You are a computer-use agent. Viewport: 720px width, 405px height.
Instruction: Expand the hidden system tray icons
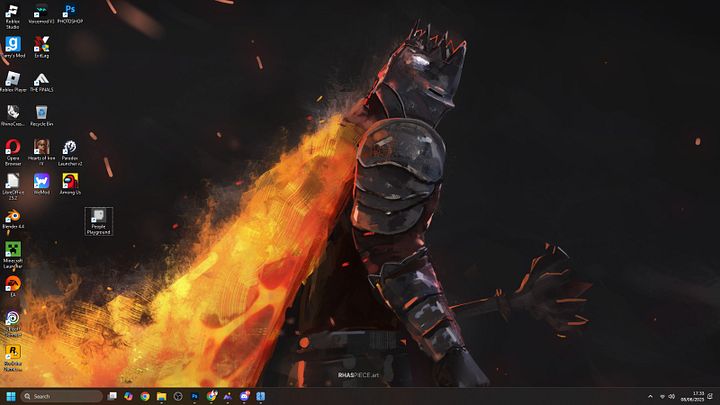pos(650,396)
